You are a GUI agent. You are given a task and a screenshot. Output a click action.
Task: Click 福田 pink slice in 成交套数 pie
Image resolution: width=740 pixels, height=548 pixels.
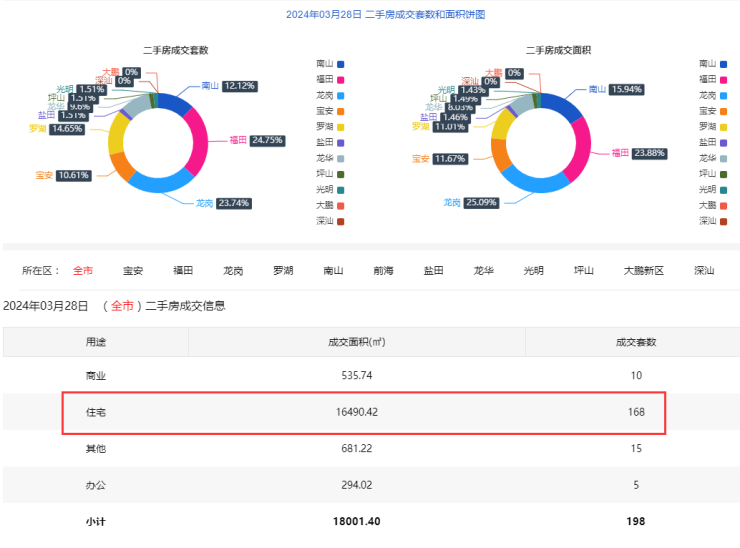pos(198,141)
